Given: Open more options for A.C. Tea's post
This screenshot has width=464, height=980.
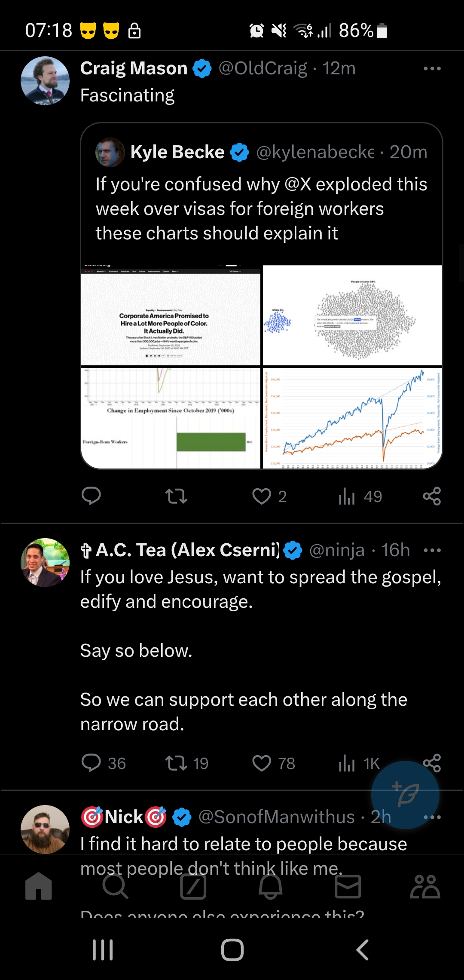Looking at the screenshot, I should [432, 550].
